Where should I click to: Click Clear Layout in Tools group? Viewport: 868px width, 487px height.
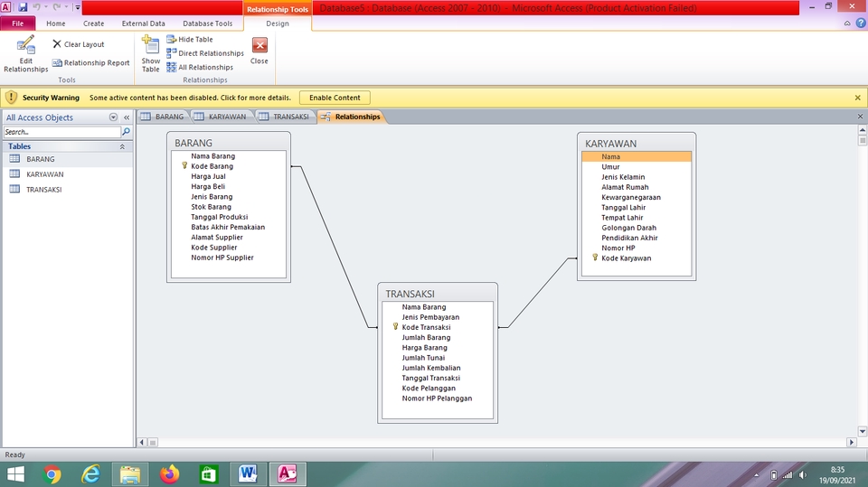(x=78, y=44)
